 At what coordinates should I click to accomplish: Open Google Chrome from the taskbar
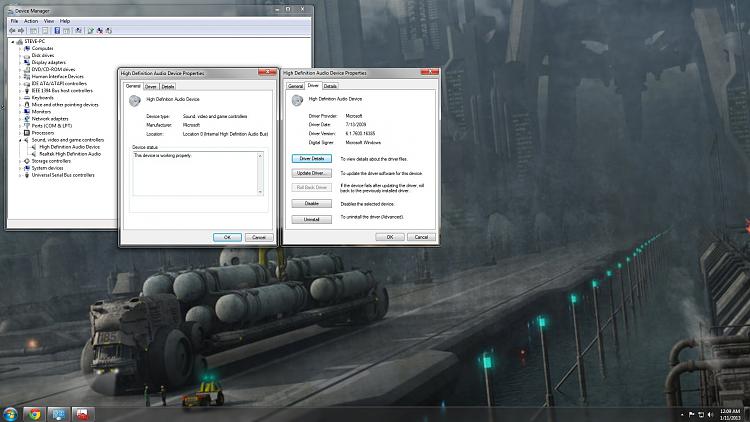33,414
